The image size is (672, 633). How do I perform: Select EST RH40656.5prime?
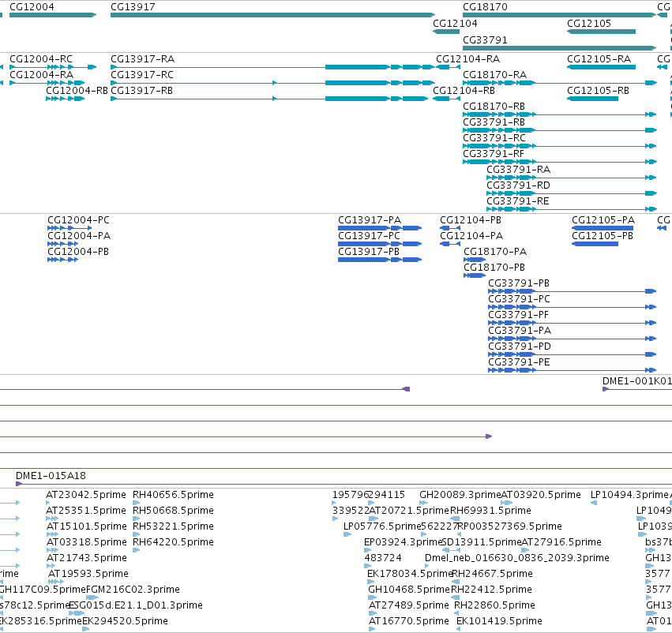tap(173, 495)
